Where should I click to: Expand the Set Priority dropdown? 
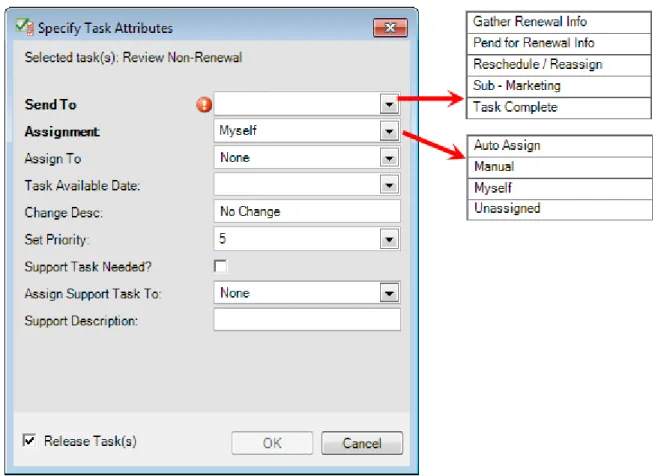389,239
